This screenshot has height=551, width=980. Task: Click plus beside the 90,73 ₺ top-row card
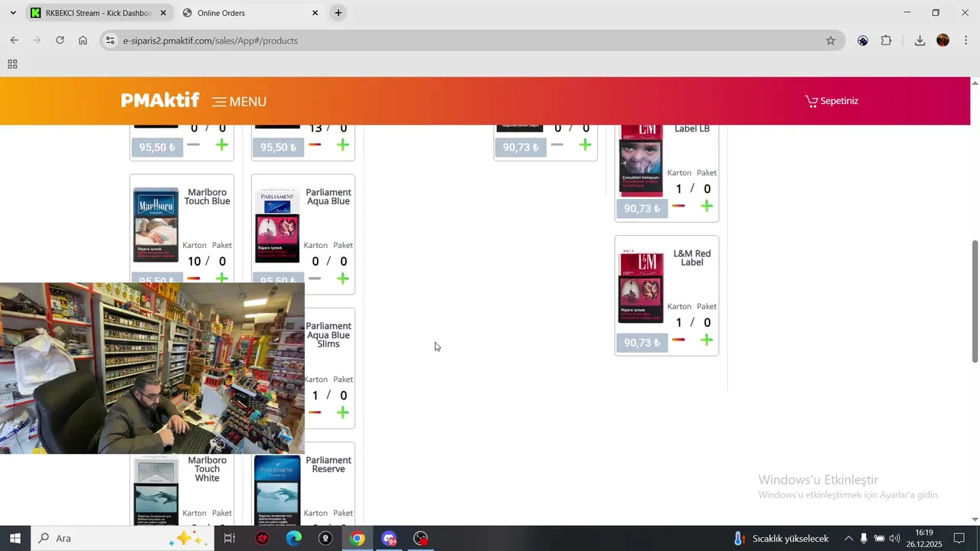pyautogui.click(x=586, y=145)
